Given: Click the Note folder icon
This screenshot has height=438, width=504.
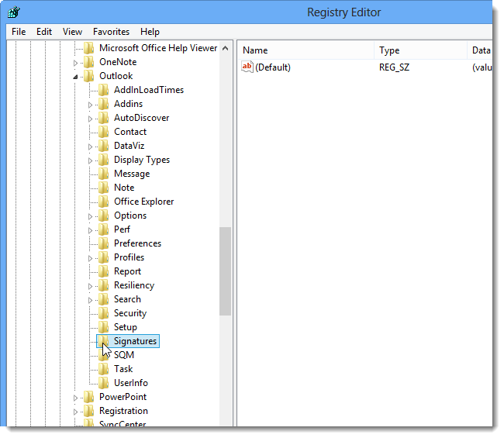Looking at the screenshot, I should pos(103,188).
